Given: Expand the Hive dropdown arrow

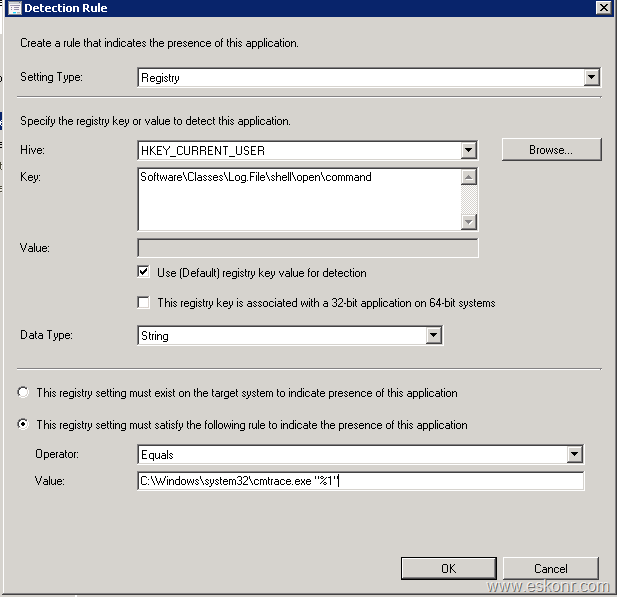Looking at the screenshot, I should 468,150.
